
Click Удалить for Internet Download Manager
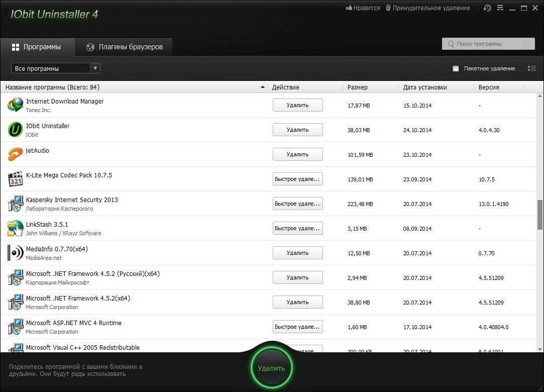[298, 105]
